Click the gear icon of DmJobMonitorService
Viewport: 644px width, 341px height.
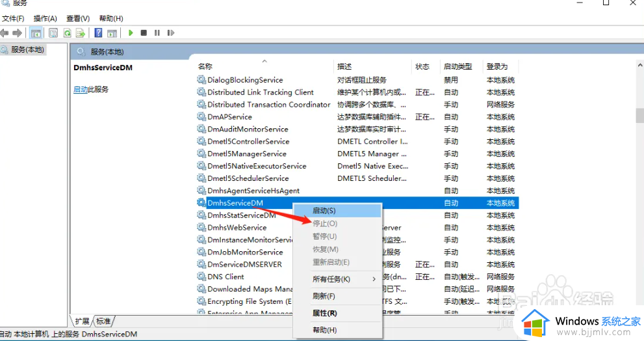(x=201, y=252)
